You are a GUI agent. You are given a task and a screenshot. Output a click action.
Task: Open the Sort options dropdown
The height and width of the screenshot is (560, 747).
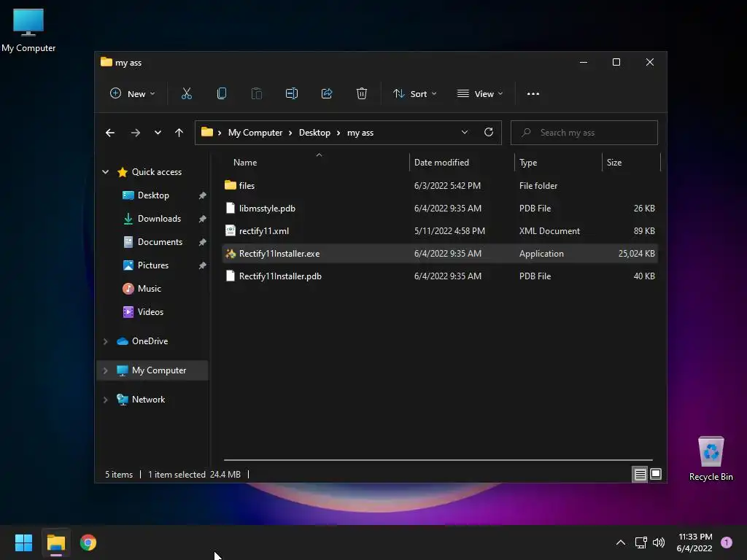414,94
